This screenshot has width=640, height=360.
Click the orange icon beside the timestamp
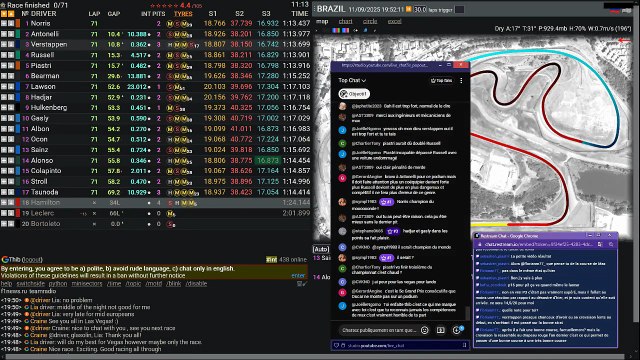click(409, 9)
